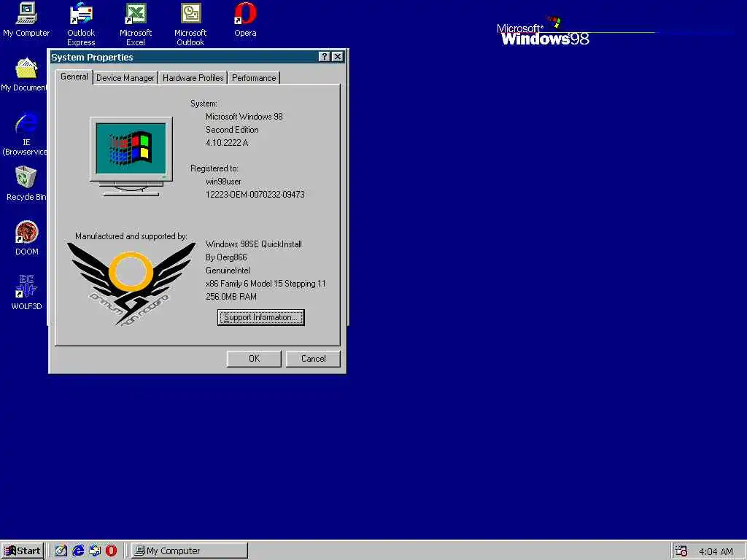
Task: Select the My Documents desktop folder
Action: pyautogui.click(x=25, y=74)
